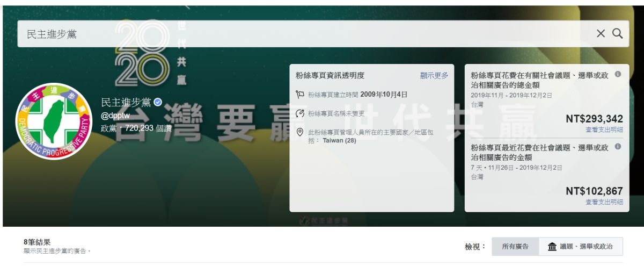
Task: Click the 8筆結果 results count text
Action: pyautogui.click(x=38, y=242)
